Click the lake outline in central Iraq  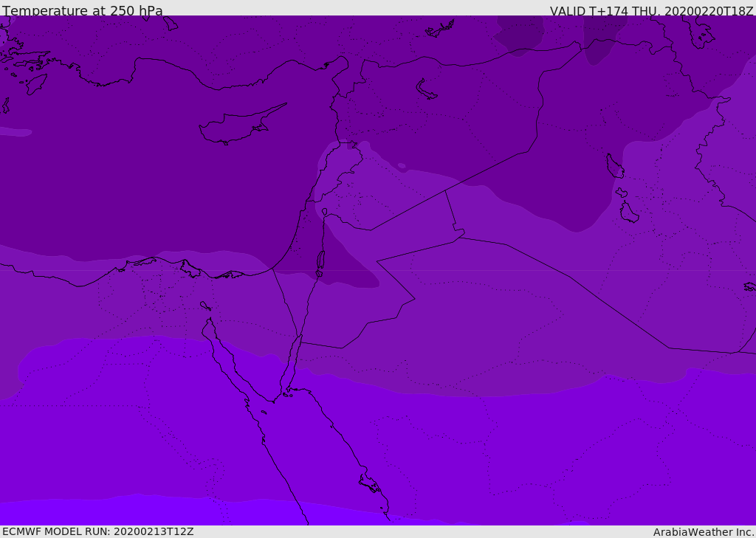click(x=615, y=166)
